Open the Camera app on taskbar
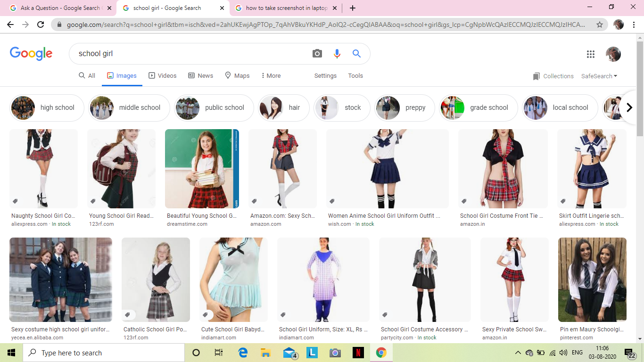The width and height of the screenshot is (644, 362). (335, 353)
